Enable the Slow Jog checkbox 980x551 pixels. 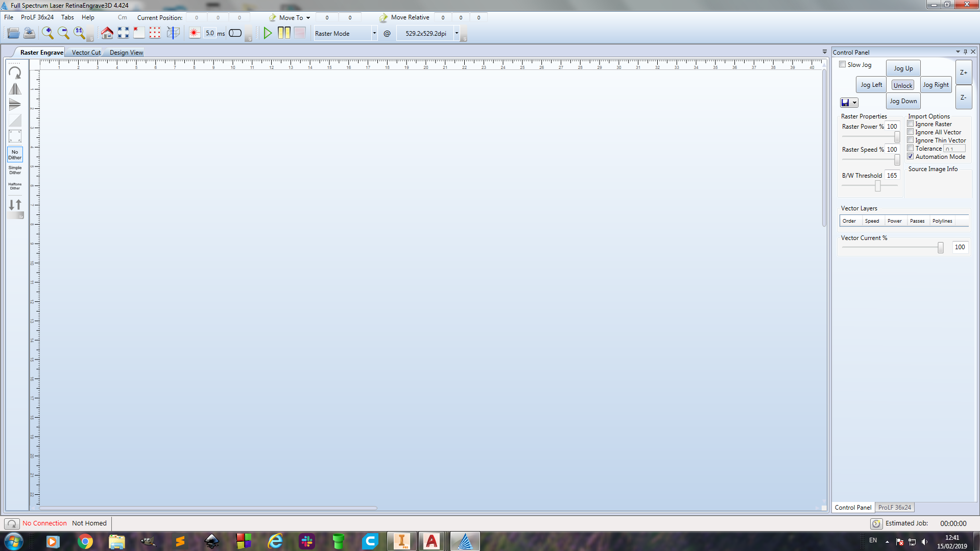tap(843, 64)
